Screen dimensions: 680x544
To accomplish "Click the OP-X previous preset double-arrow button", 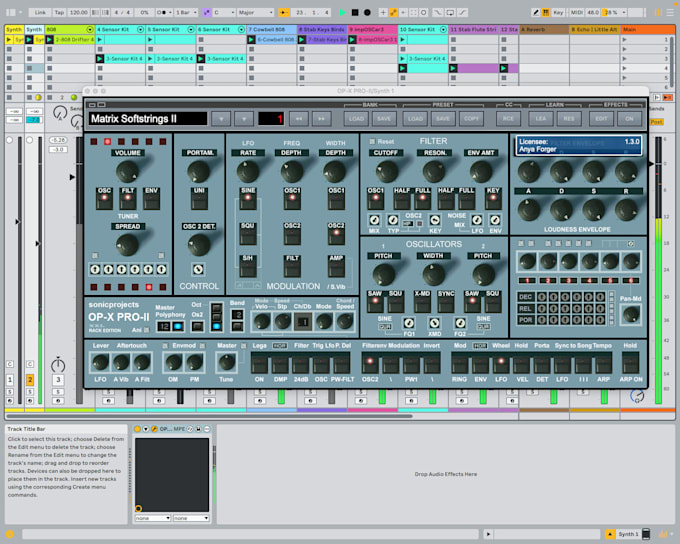I will [299, 118].
